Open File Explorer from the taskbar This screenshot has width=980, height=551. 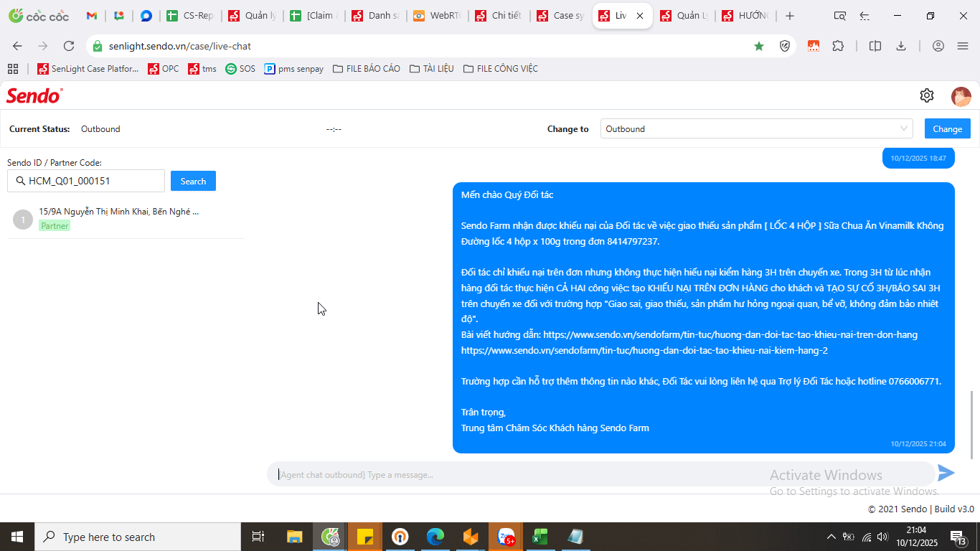295,537
